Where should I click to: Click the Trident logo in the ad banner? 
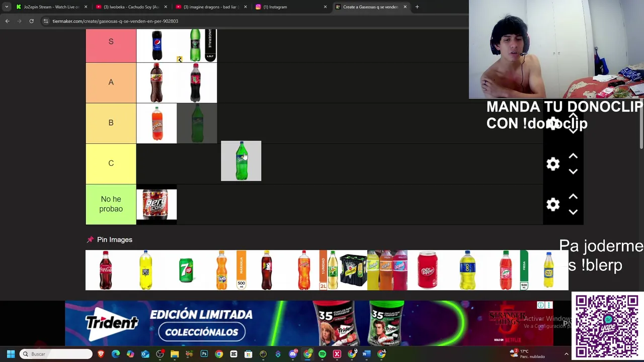(x=111, y=323)
